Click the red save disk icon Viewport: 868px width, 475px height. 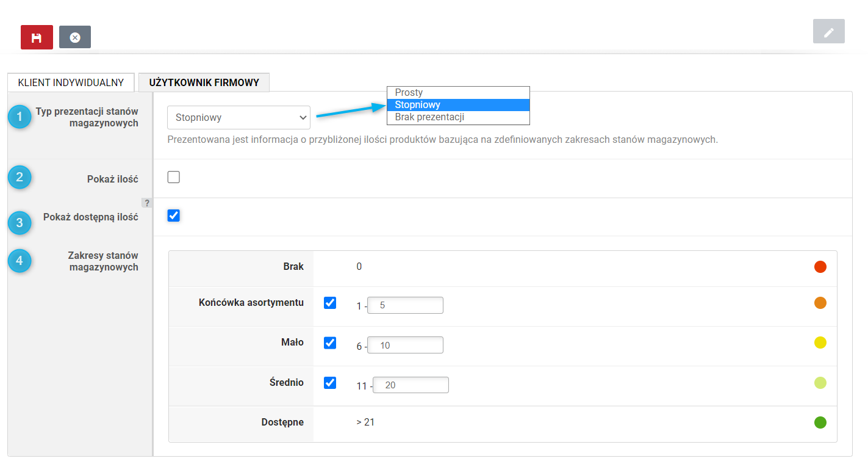[37, 37]
